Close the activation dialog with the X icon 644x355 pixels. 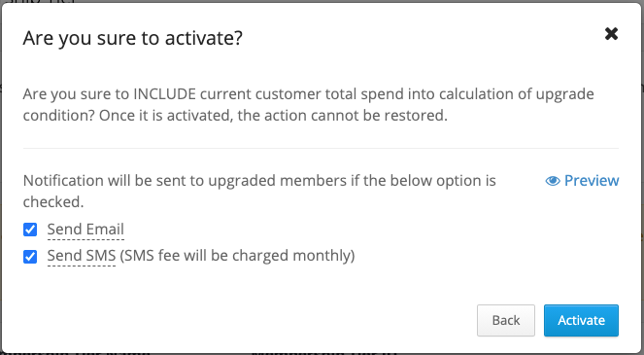[x=611, y=34]
